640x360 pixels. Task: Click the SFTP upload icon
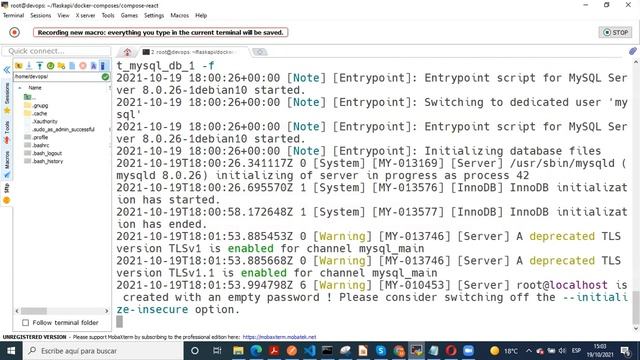[40, 66]
